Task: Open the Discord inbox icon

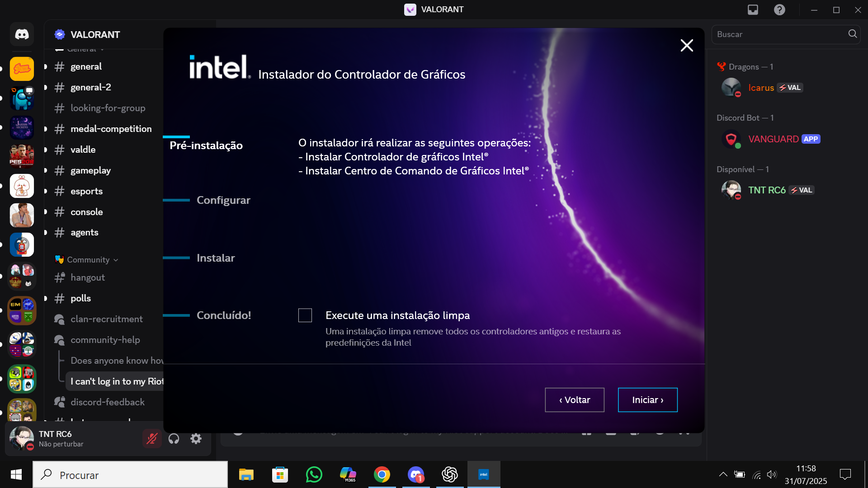Action: pyautogui.click(x=753, y=9)
